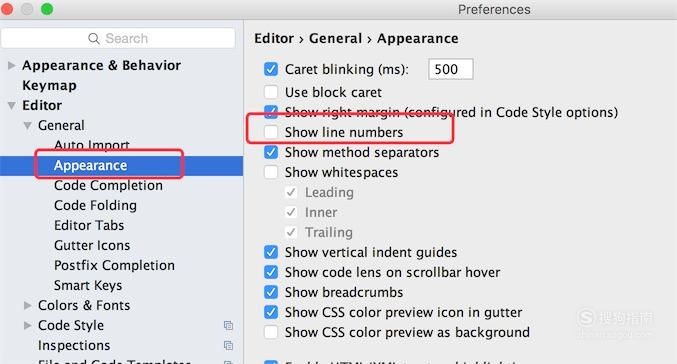
Task: Focus the preferences Search field
Action: 118,38
